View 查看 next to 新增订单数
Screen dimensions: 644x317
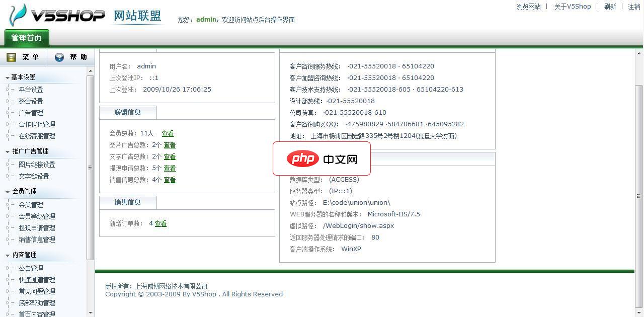pos(162,223)
